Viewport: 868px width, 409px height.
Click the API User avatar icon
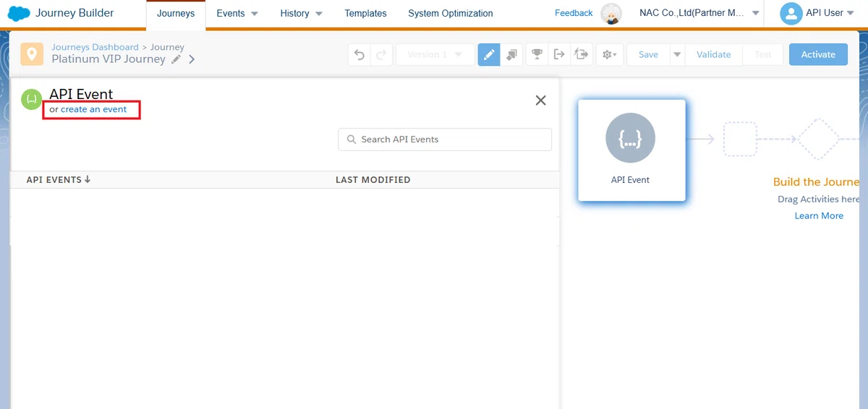[791, 13]
